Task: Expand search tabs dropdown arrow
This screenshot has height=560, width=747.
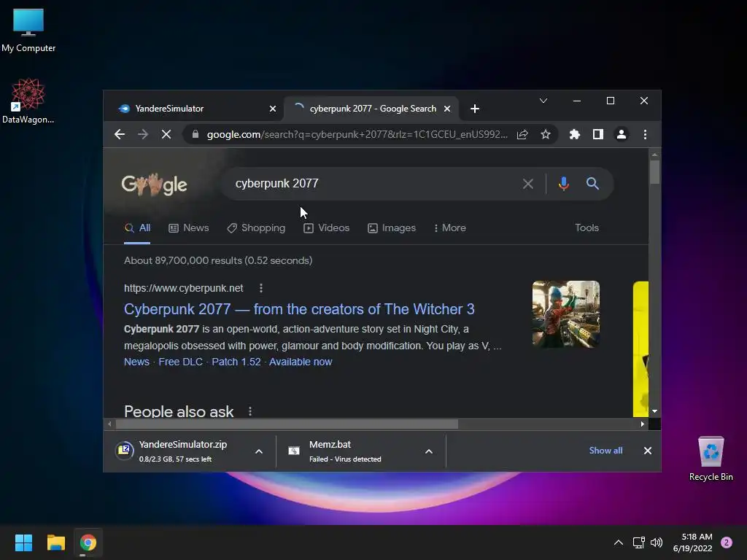Action: pyautogui.click(x=543, y=101)
